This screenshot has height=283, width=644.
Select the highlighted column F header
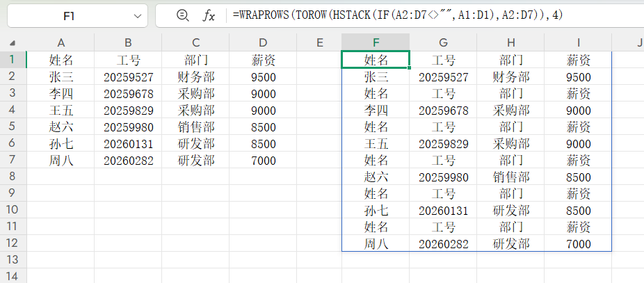376,43
